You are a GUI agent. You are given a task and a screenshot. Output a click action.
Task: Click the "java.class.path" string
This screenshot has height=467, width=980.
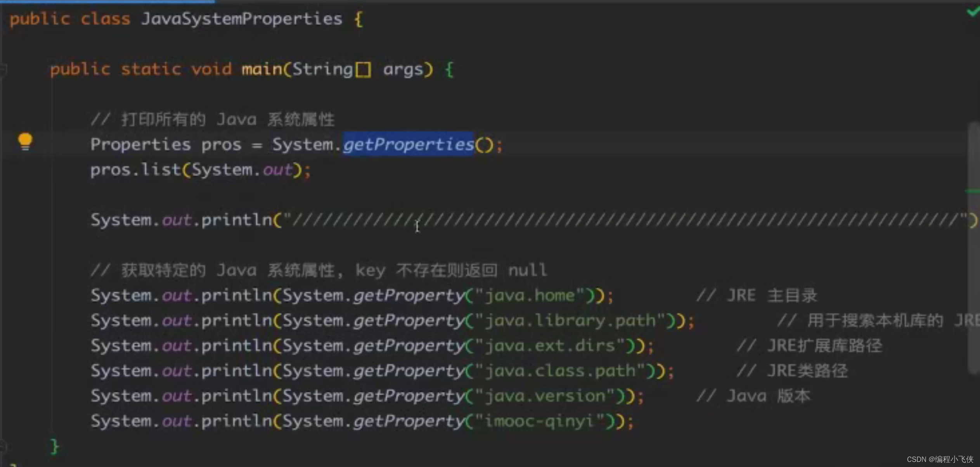560,371
